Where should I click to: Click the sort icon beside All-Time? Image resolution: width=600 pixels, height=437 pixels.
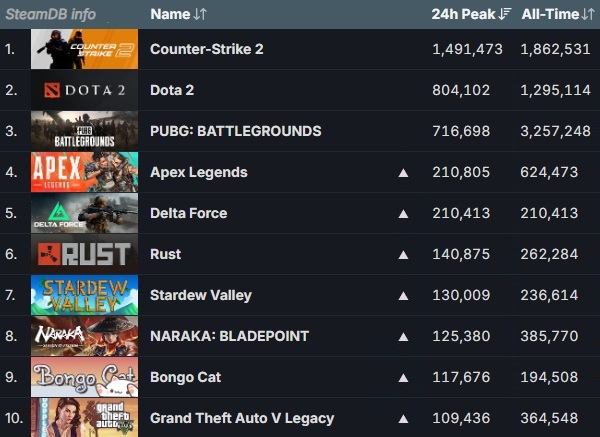click(x=588, y=14)
